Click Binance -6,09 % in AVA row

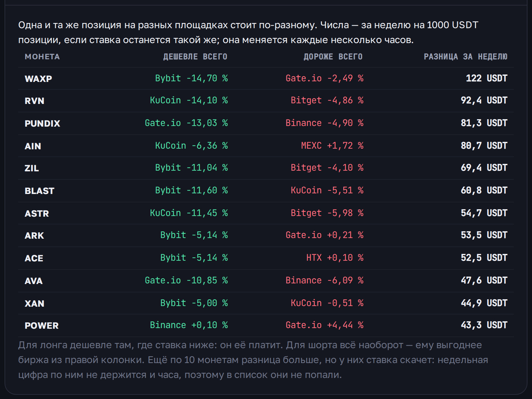point(325,280)
